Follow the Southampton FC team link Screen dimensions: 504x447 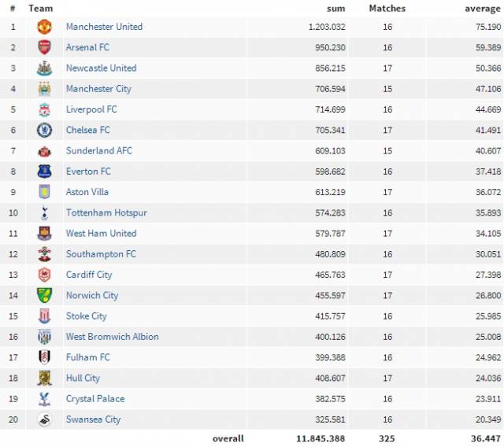click(x=101, y=254)
